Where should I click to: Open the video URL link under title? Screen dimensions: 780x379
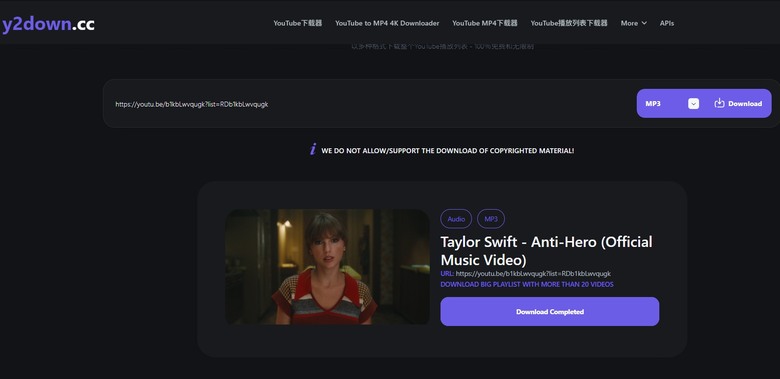(533, 274)
